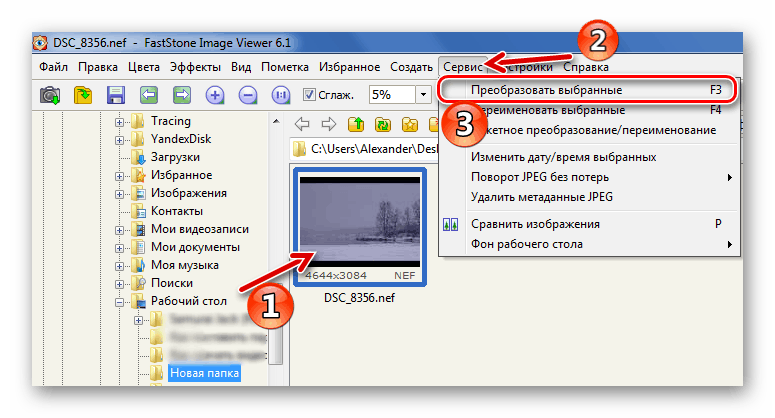Open the Вид menu
The image size is (775, 418).
point(241,67)
